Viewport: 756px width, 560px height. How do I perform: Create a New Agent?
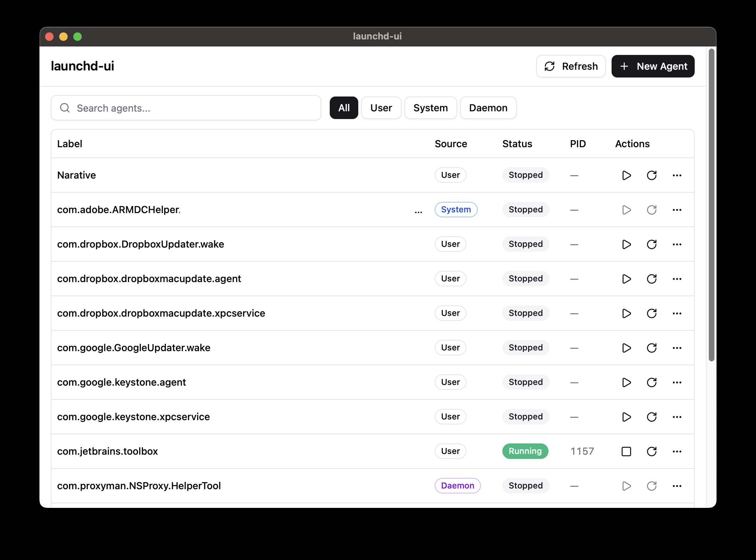click(652, 66)
